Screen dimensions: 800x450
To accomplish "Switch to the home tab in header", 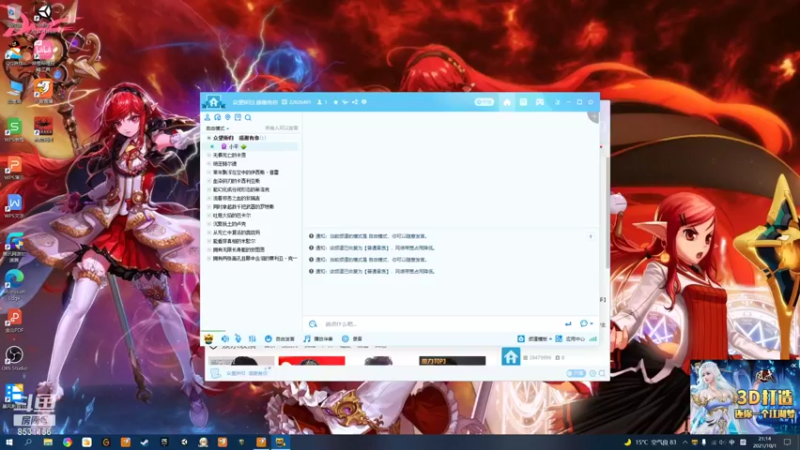I will [x=507, y=102].
